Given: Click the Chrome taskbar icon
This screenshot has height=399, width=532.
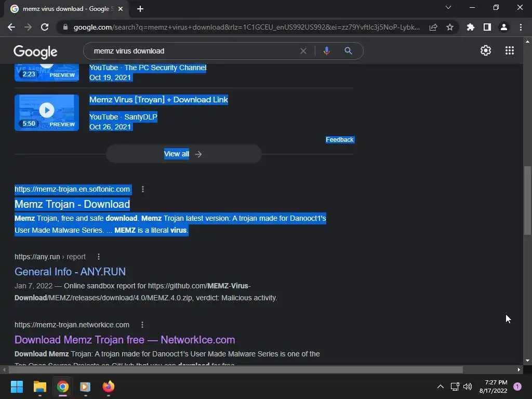Looking at the screenshot, I should 63,387.
